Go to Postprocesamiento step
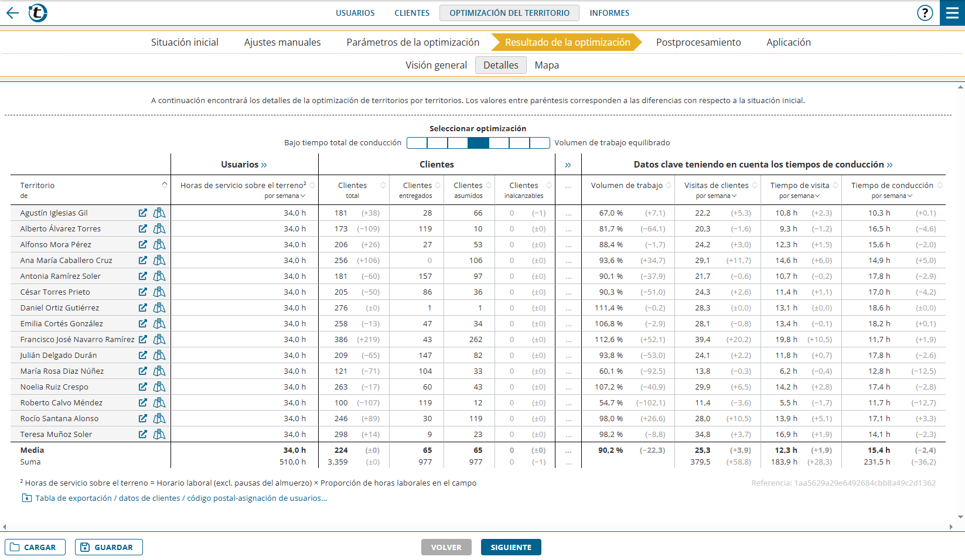965x560 pixels. [698, 42]
